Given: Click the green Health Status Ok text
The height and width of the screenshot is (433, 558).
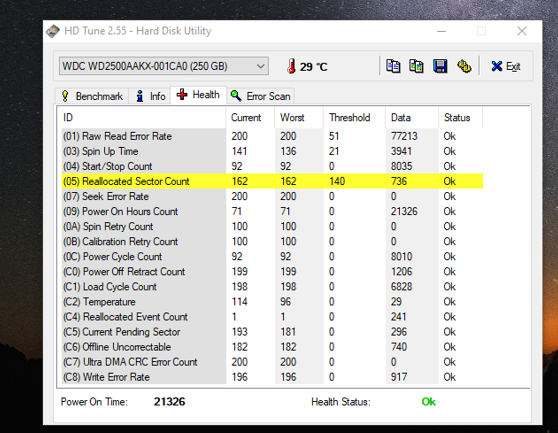Looking at the screenshot, I should click(428, 402).
